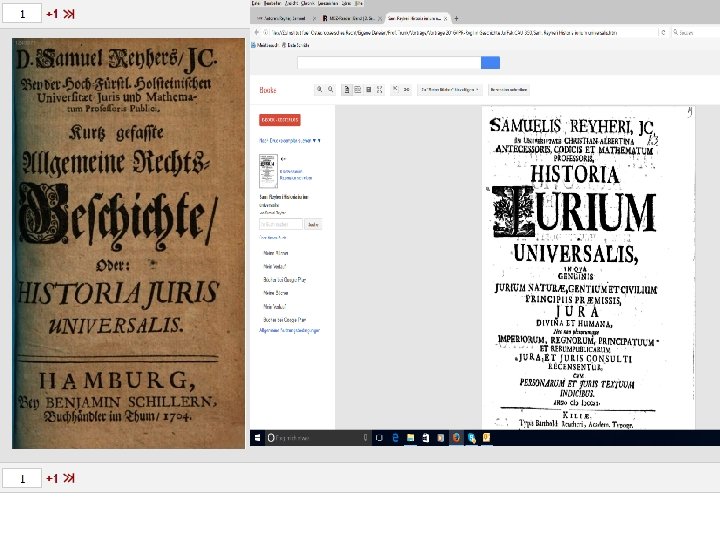Switch to the second browser tab with R icon
This screenshot has width=720, height=540.
pyautogui.click(x=351, y=18)
